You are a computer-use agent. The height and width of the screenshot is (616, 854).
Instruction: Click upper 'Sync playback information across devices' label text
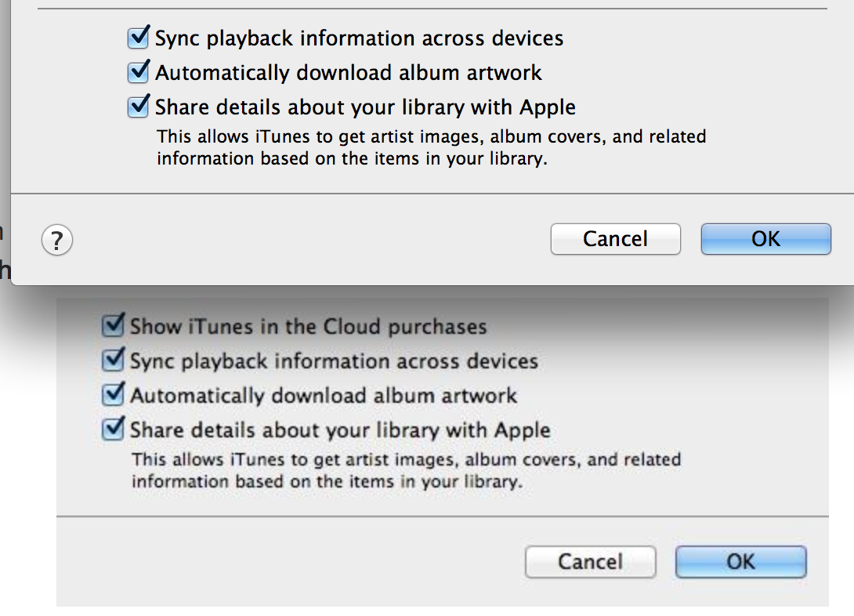(x=360, y=38)
